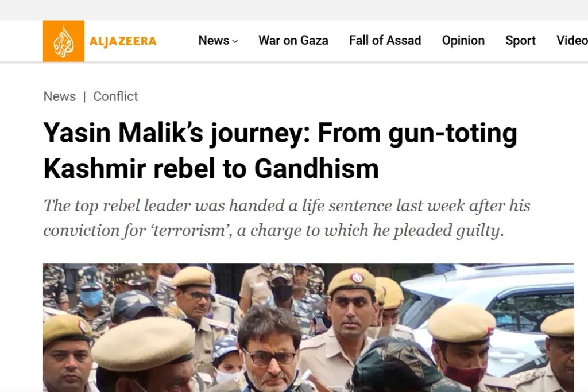Open the Video section link
The height and width of the screenshot is (392, 588).
[x=571, y=40]
